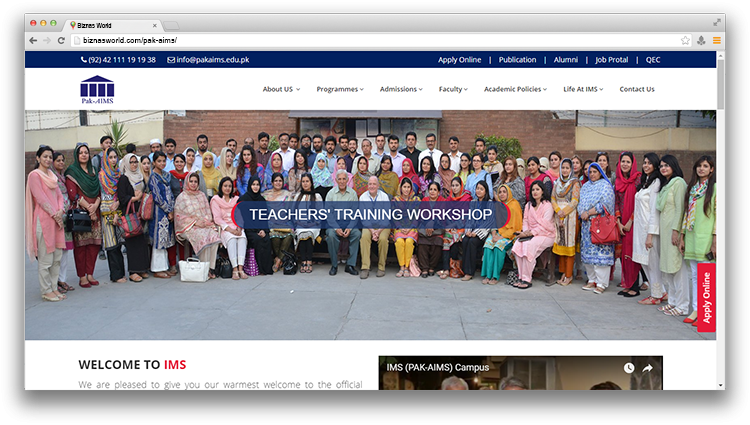Click the Pak-AIMS logo

[97, 90]
